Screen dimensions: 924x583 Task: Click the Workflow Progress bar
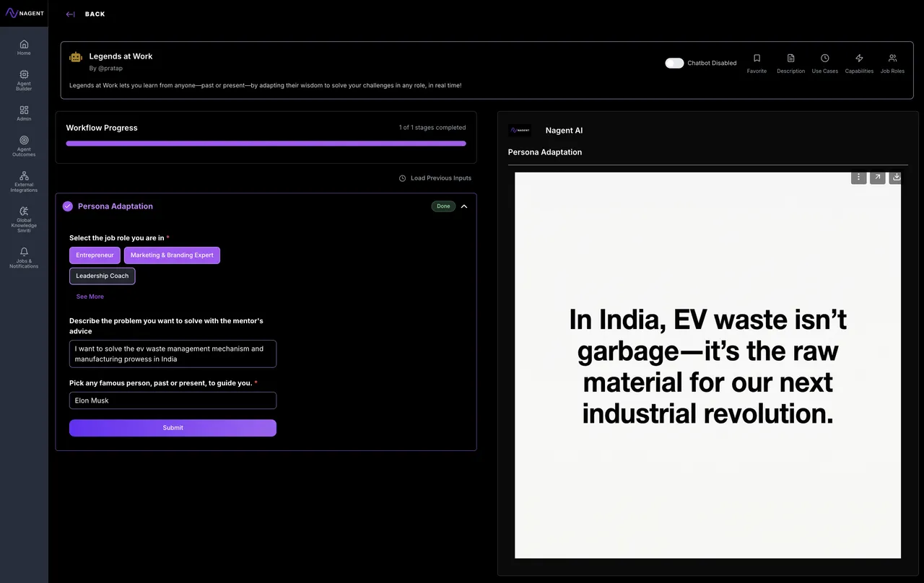pos(266,144)
